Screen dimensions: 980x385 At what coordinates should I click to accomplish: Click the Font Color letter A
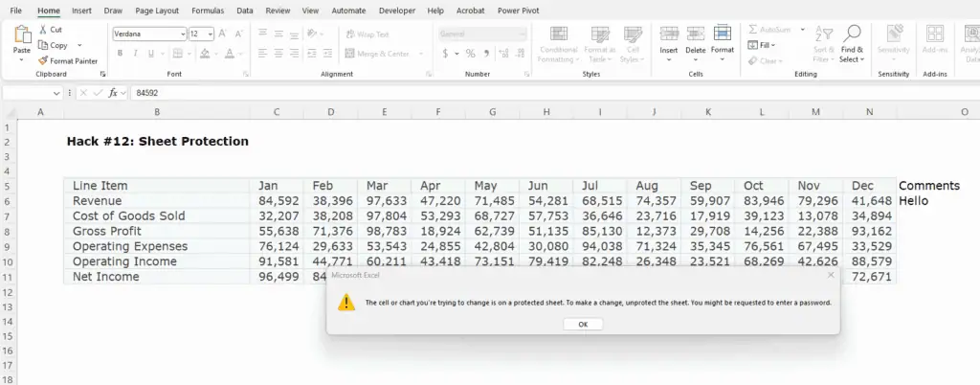click(x=230, y=54)
